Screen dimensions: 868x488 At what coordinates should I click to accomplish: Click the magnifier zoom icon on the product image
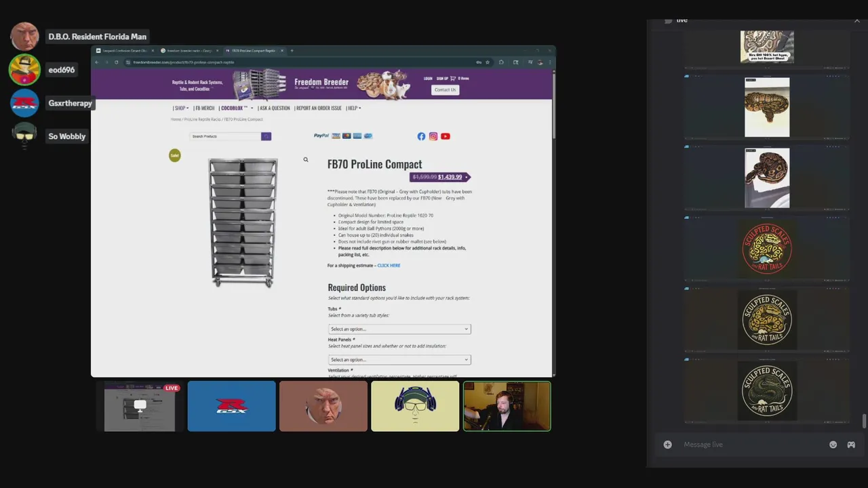306,160
